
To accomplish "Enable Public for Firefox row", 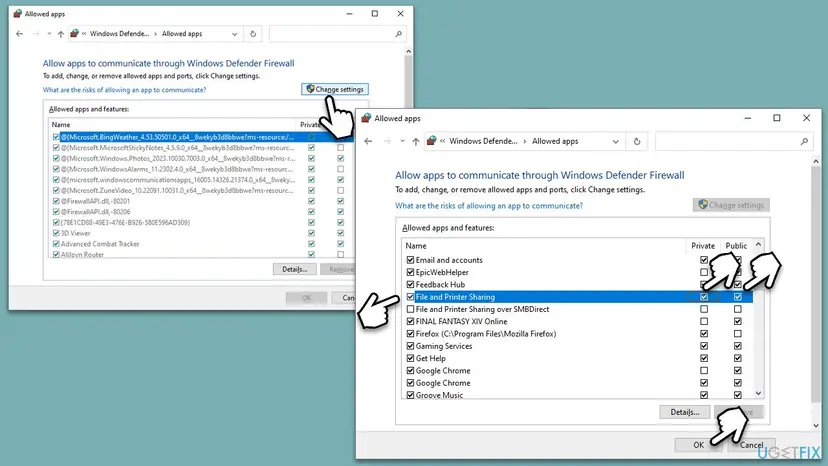I will 738,333.
